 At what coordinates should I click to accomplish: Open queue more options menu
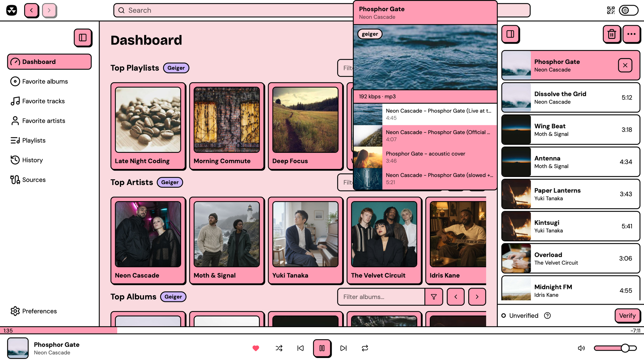tap(632, 34)
